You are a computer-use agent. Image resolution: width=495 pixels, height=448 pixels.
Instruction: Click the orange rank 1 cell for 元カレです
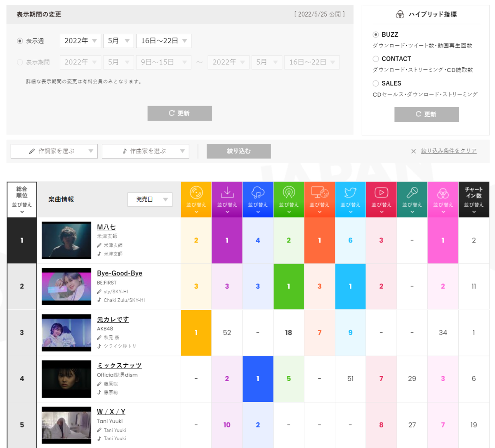coord(196,333)
